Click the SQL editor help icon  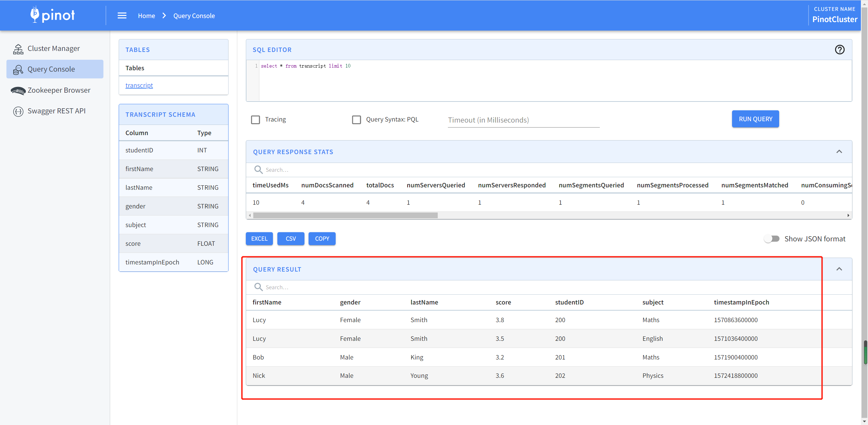(x=840, y=50)
